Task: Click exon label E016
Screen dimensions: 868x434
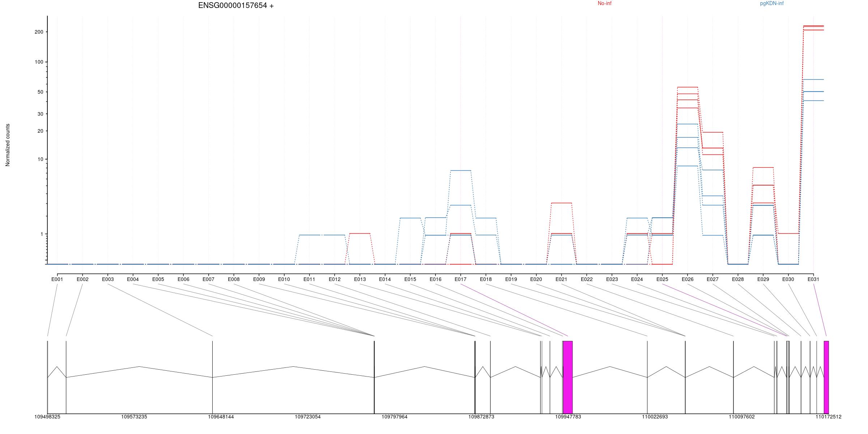Action: click(435, 279)
